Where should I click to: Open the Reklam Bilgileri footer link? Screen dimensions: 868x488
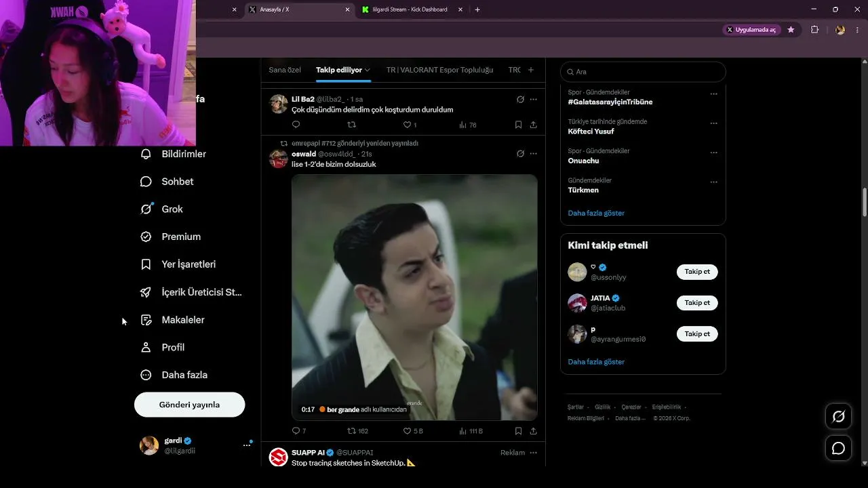click(x=586, y=418)
